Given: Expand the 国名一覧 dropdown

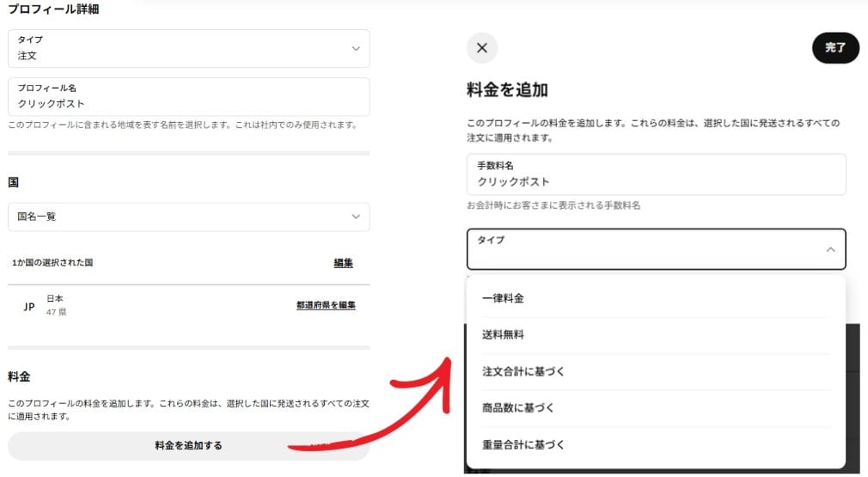Looking at the screenshot, I should pyautogui.click(x=188, y=217).
